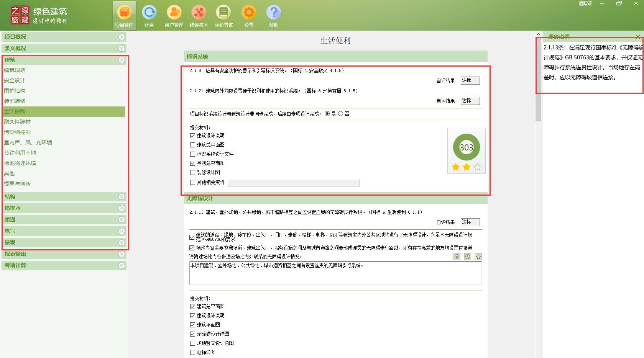Screen dimensions: 644x358
Task: Uncheck 建筑设计说明 under 标识系统
Action: [x=192, y=136]
